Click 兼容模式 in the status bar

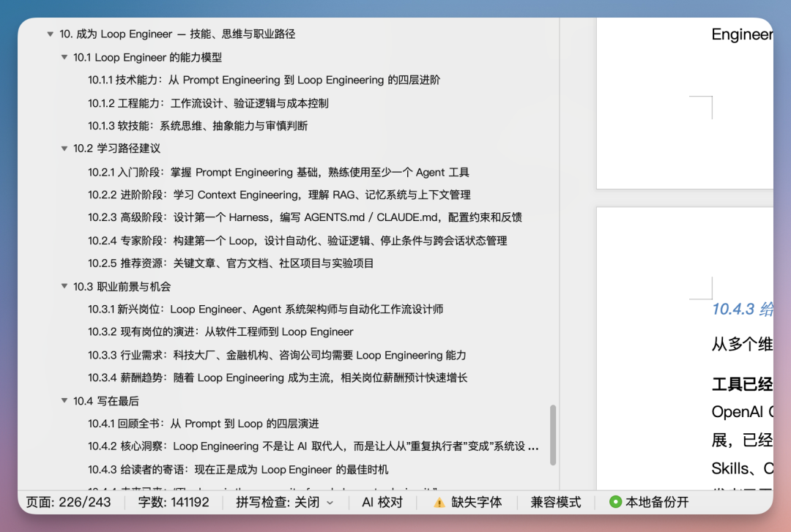point(555,502)
